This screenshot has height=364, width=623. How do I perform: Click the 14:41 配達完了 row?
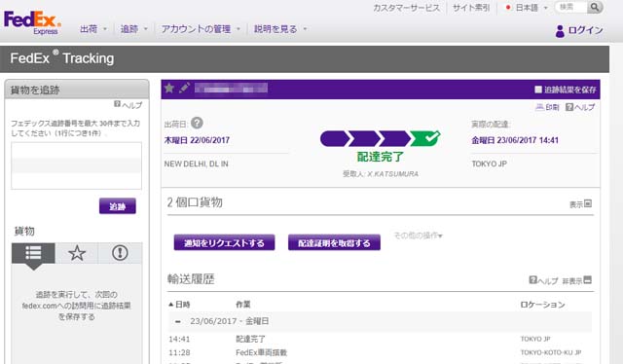(x=380, y=339)
